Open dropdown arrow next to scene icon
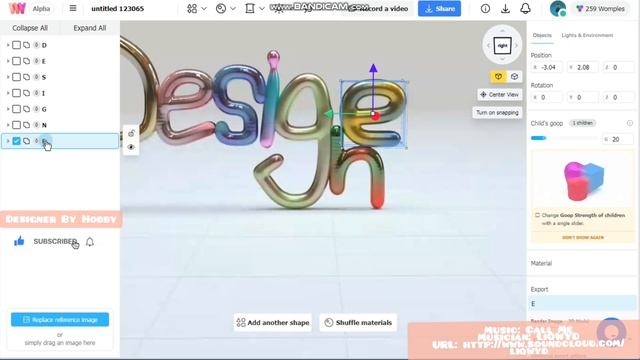640x360 pixels. (x=262, y=9)
